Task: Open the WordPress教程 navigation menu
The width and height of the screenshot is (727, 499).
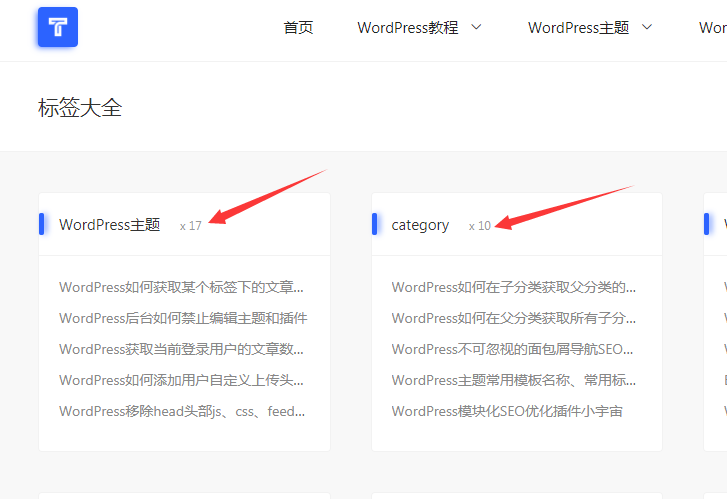Action: pyautogui.click(x=408, y=28)
